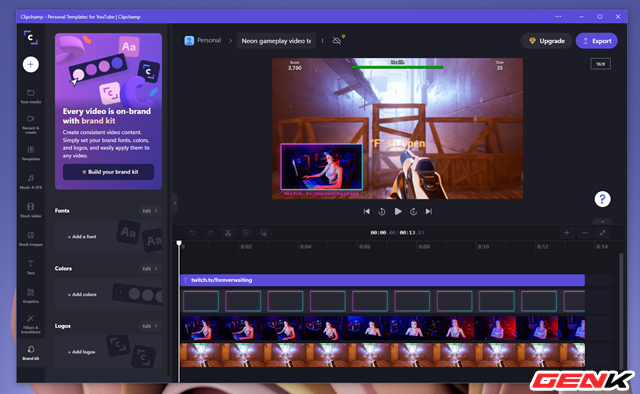Select the Text sidebar tool
Screen dimensions: 640x394
click(x=31, y=267)
